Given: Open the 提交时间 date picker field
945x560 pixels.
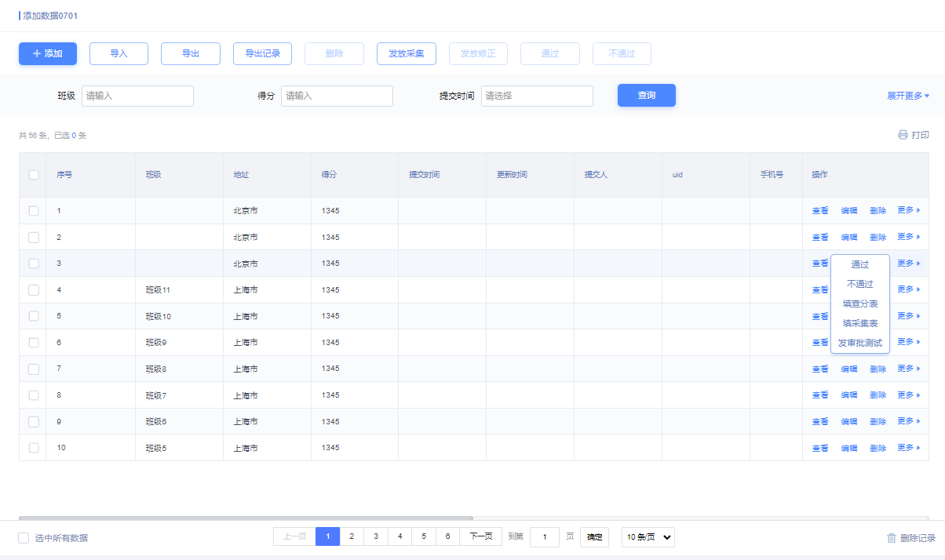Looking at the screenshot, I should 537,96.
